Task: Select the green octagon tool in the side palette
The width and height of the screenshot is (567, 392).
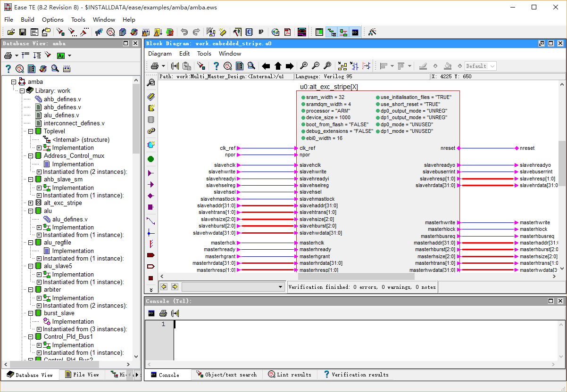Action: [151, 159]
